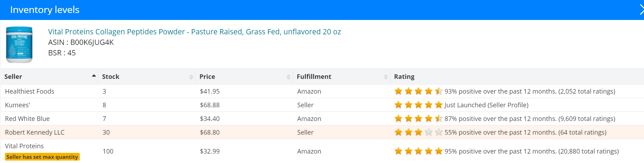Close the Inventory levels dialog
Viewport: 644px width, 163px height.
[641, 10]
